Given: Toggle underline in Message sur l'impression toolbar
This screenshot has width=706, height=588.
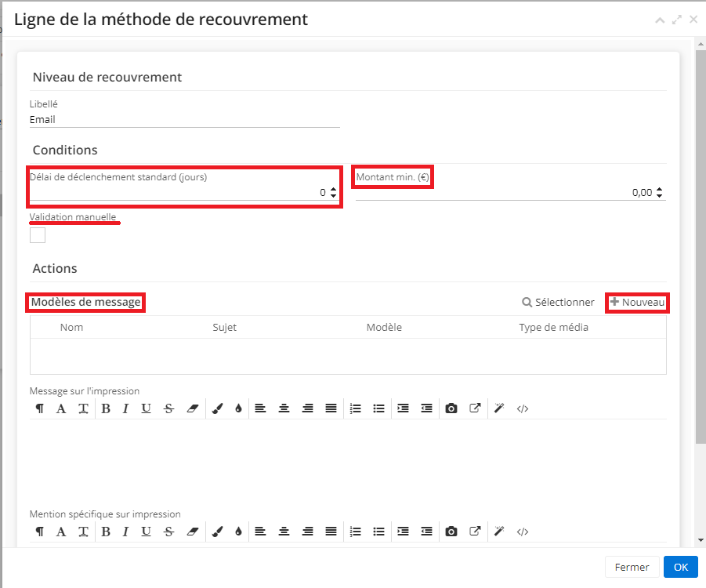Looking at the screenshot, I should 146,408.
